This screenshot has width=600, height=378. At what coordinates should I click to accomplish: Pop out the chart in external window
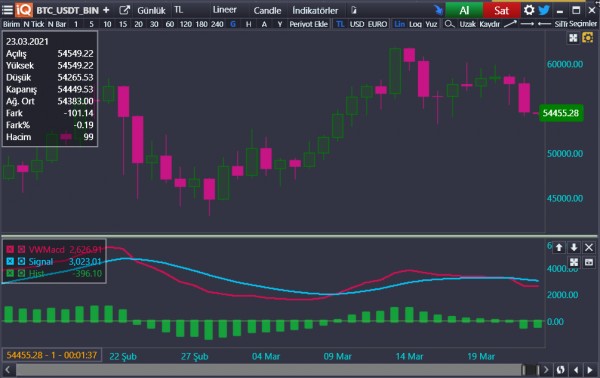tap(124, 10)
